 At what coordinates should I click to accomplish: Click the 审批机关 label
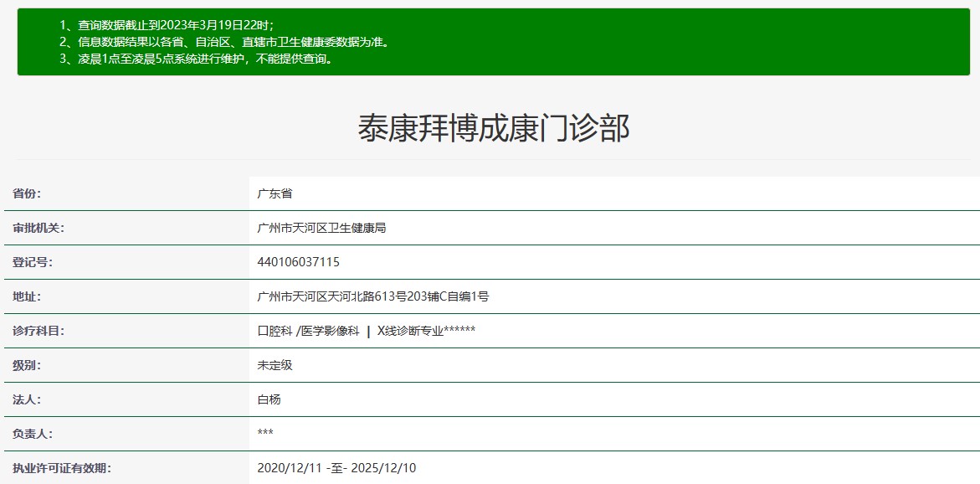[x=38, y=229]
